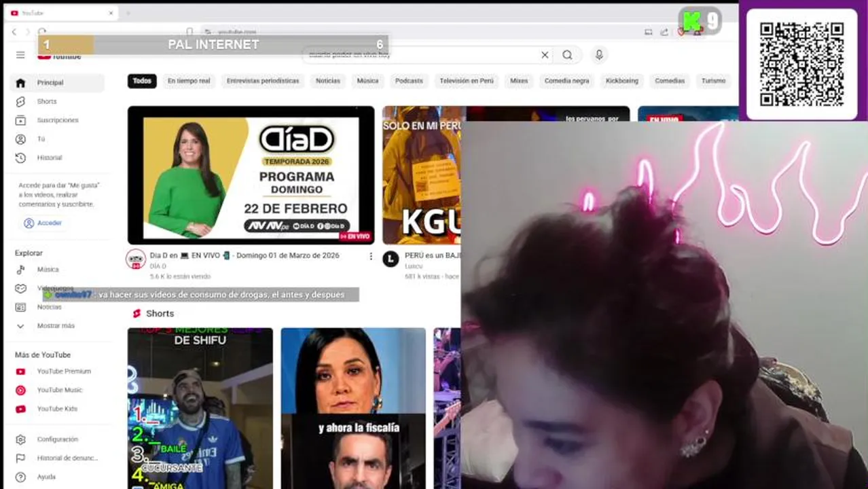Select Televisión en Perú chip
868x489 pixels.
467,81
